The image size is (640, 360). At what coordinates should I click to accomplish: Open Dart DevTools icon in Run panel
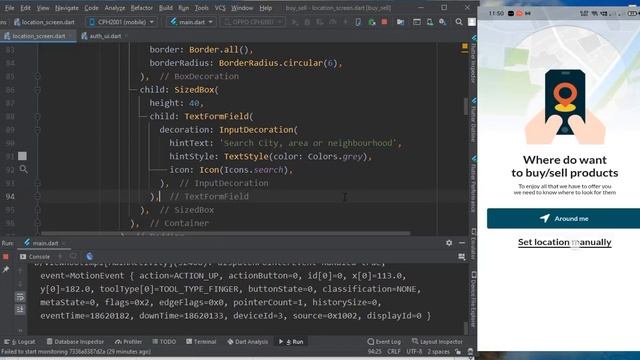coord(89,256)
